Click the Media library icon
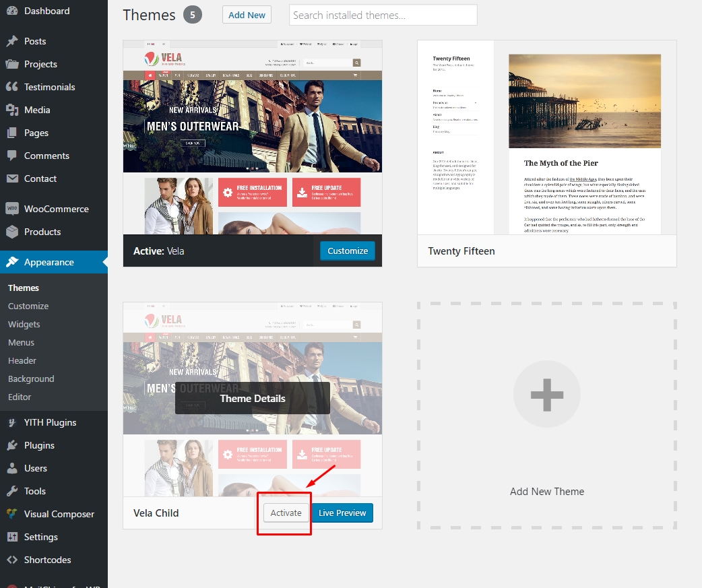The width and height of the screenshot is (702, 588). click(x=13, y=110)
